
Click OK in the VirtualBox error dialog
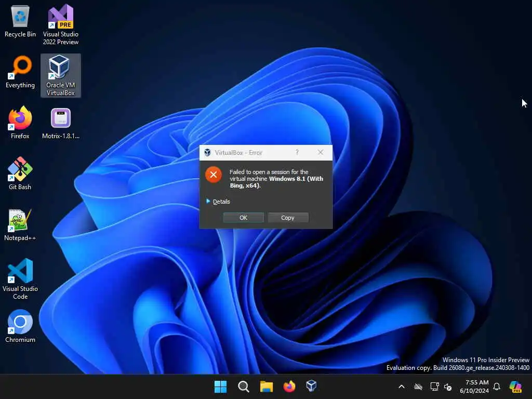click(244, 218)
